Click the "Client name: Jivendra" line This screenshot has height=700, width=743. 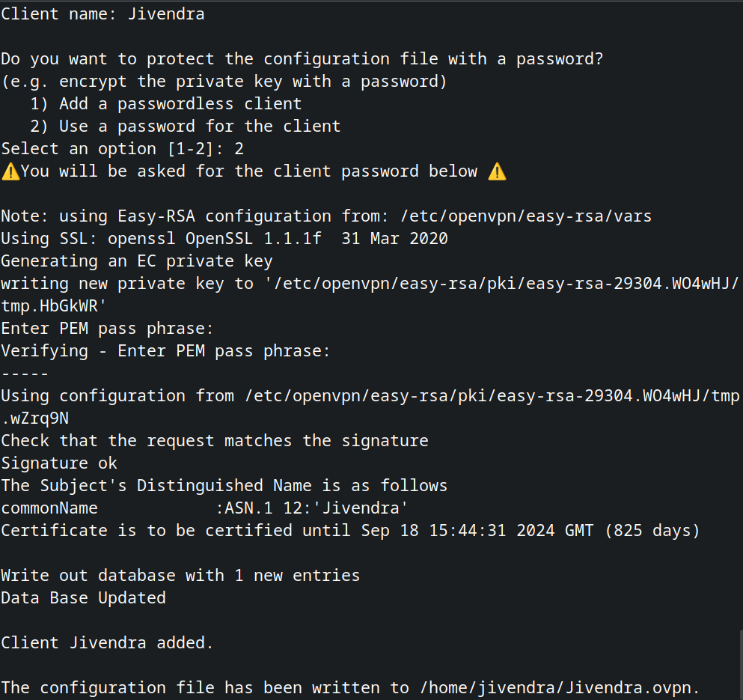tap(103, 14)
